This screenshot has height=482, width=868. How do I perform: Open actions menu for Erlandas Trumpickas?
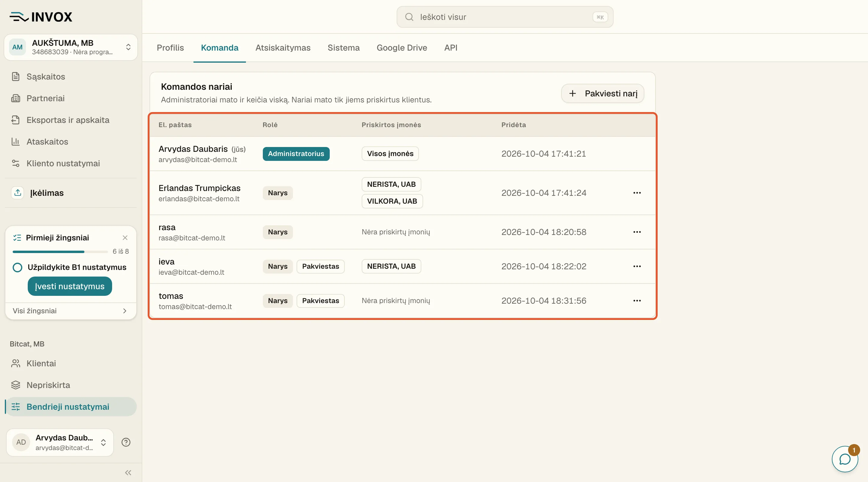click(637, 193)
